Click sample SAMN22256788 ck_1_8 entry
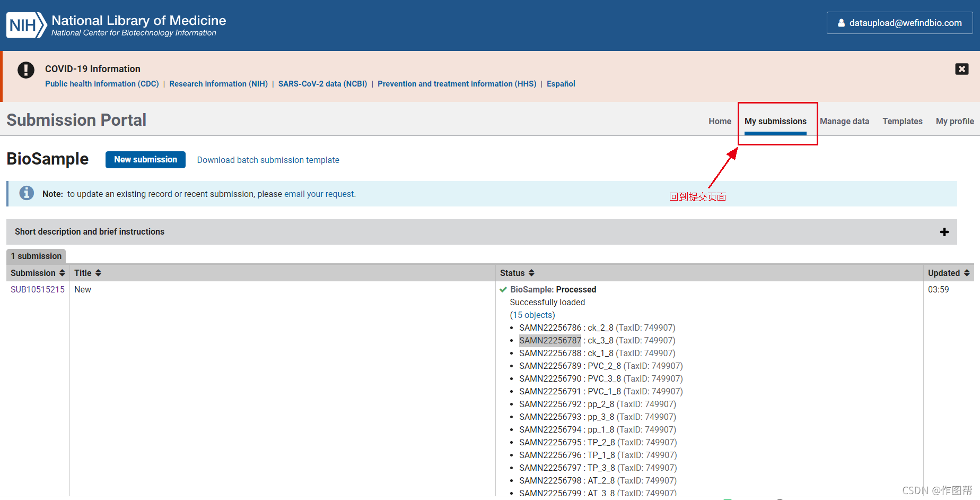Image resolution: width=980 pixels, height=500 pixels. pos(597,353)
